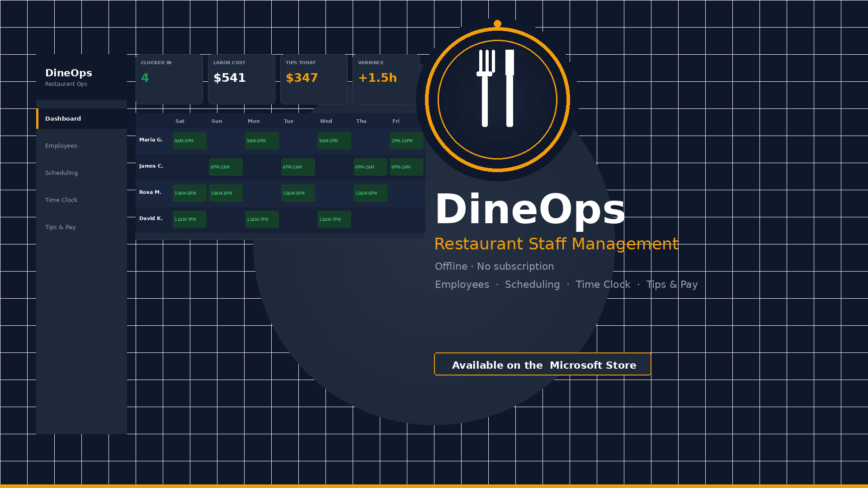Select James C.'s Friday 6PM-2AM shift
This screenshot has height=488, width=868.
[x=406, y=167]
